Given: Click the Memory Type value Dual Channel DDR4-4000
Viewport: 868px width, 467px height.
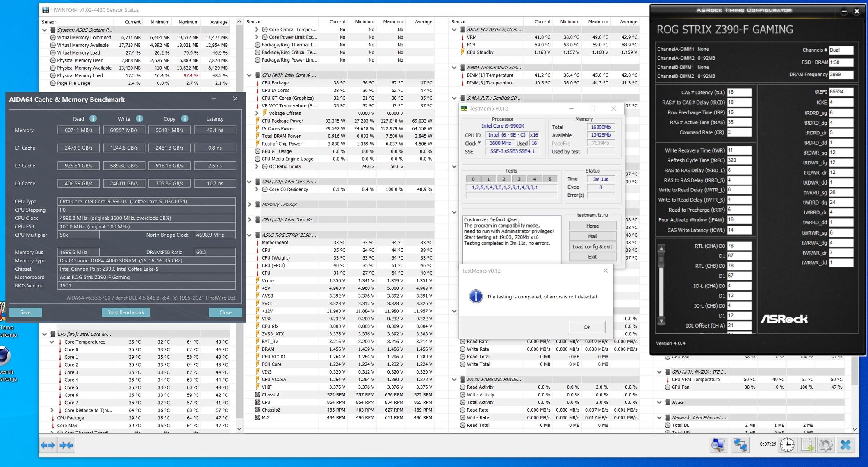Looking at the screenshot, I should click(x=146, y=260).
